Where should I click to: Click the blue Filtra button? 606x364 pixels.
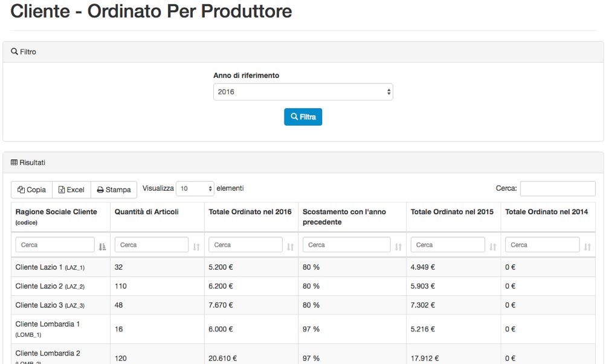tap(303, 117)
